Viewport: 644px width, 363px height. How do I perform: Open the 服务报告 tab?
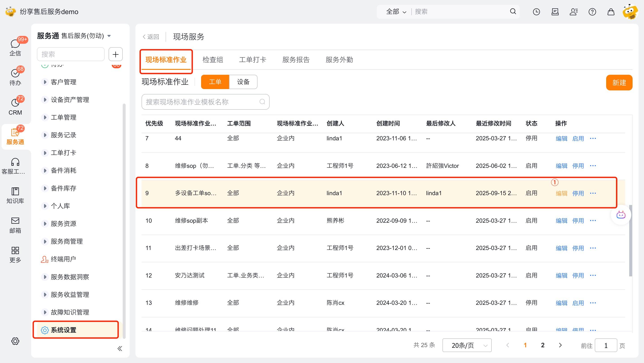[296, 60]
